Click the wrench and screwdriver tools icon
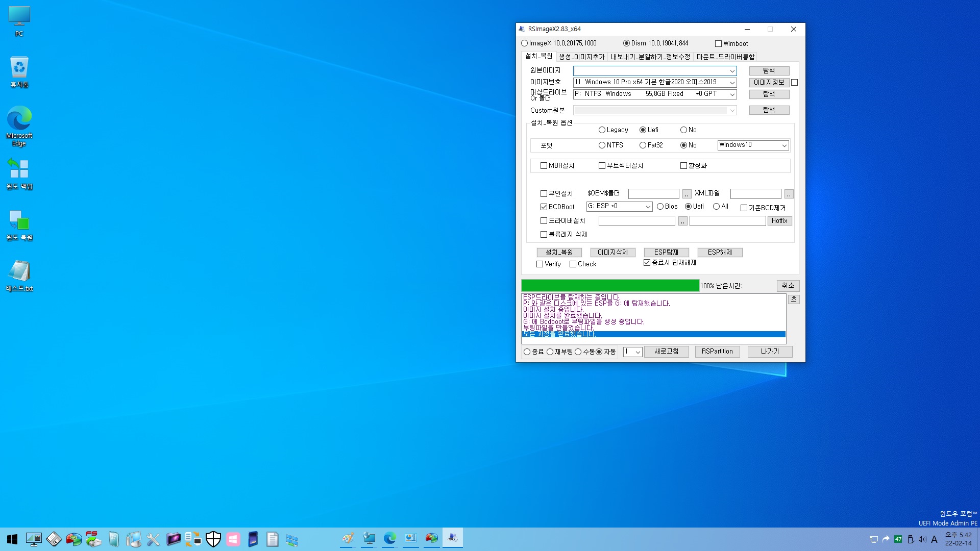The image size is (980, 551). click(x=153, y=539)
